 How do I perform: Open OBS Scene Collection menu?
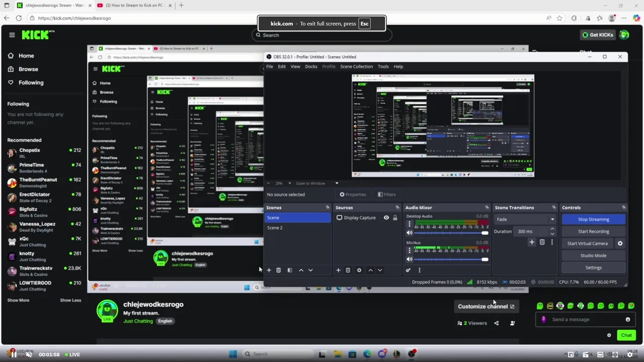click(x=356, y=66)
